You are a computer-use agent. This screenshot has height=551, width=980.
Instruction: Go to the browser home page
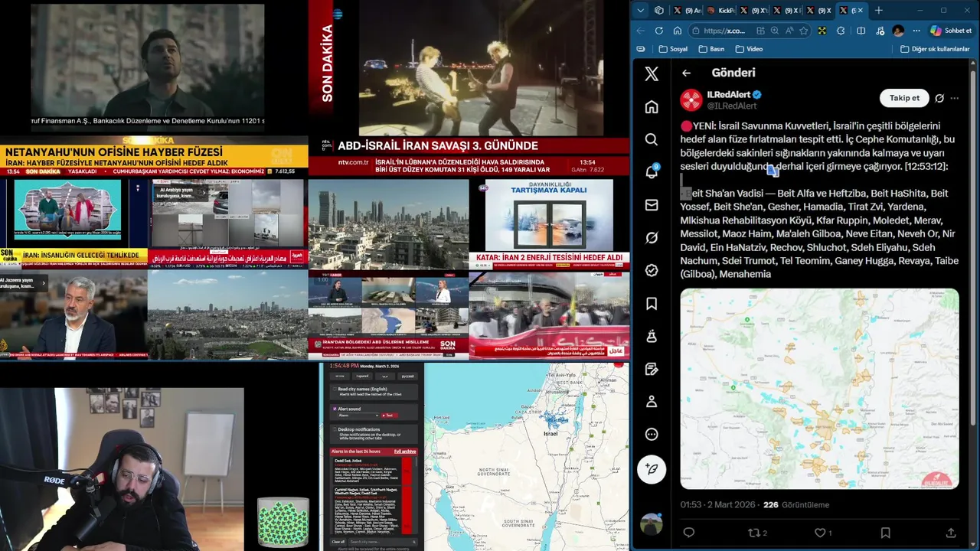678,31
